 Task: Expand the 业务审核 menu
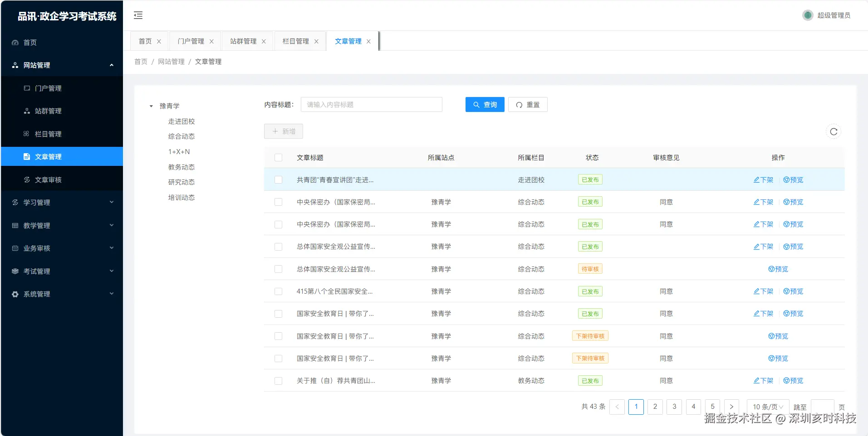pyautogui.click(x=112, y=248)
